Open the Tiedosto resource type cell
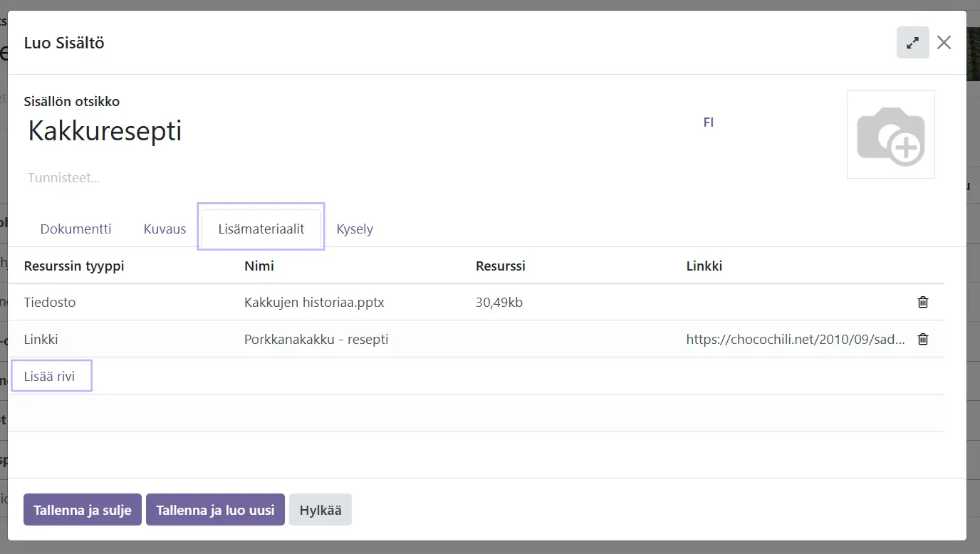The width and height of the screenshot is (980, 554). pyautogui.click(x=50, y=302)
